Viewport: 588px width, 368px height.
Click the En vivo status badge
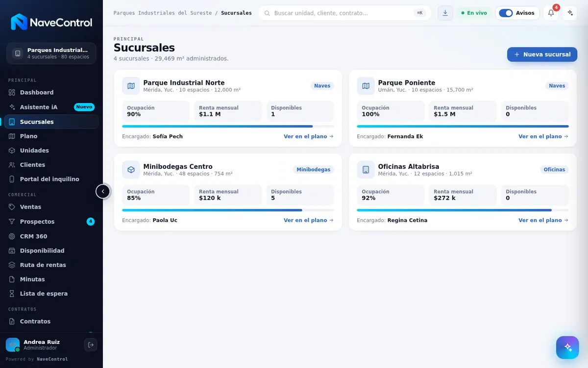tap(474, 13)
